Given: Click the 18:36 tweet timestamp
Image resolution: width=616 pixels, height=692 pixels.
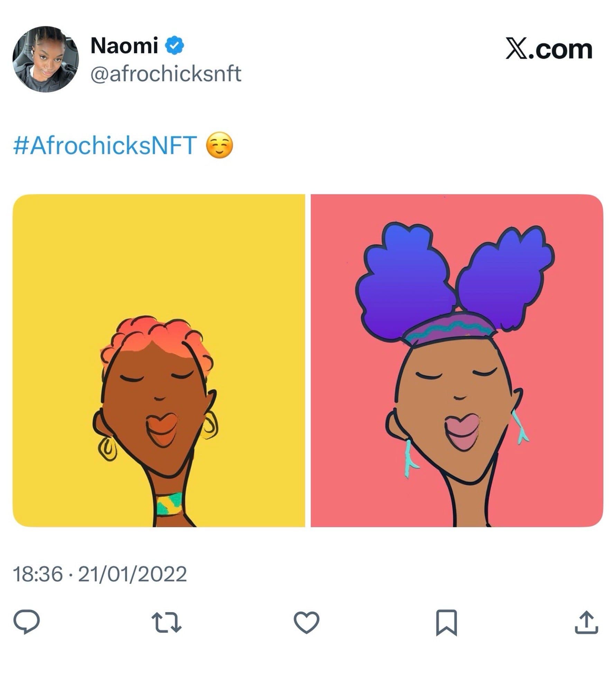Looking at the screenshot, I should [x=38, y=574].
